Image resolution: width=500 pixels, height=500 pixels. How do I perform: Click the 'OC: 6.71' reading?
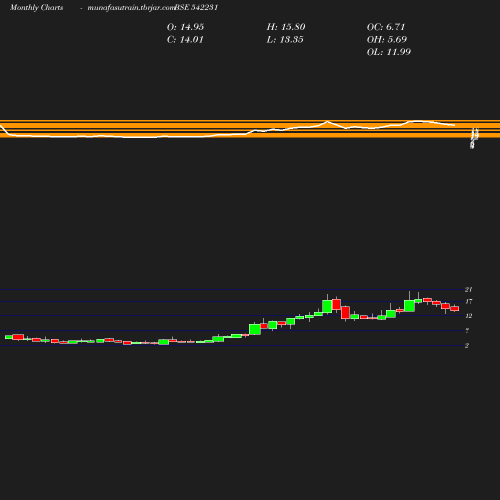point(386,27)
